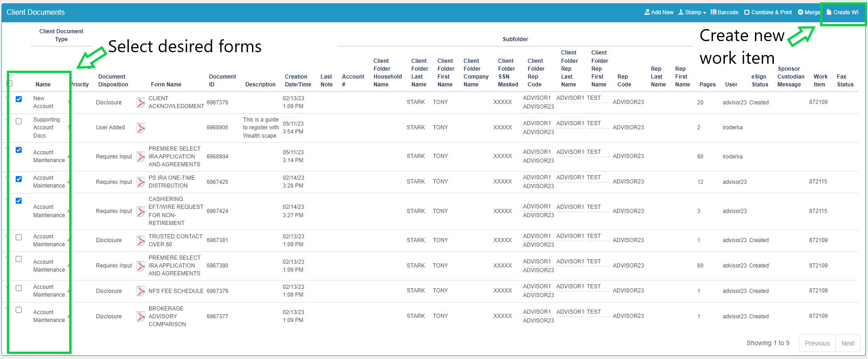The image size is (868, 359).
Task: Expand the NFS Fee Schedule row chevron
Action: (x=7, y=286)
